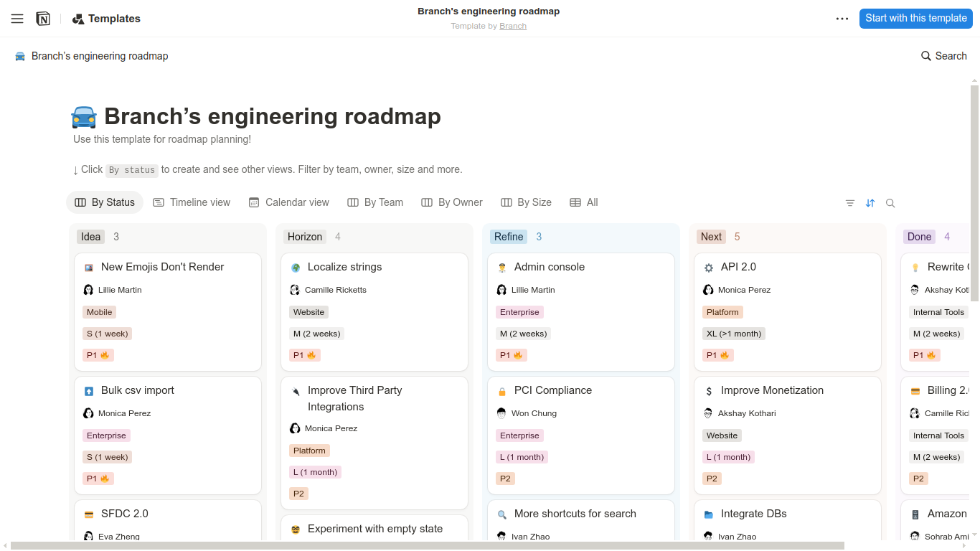Screen dimensions: 980x551
Task: Click the Idea column header
Action: tap(91, 237)
